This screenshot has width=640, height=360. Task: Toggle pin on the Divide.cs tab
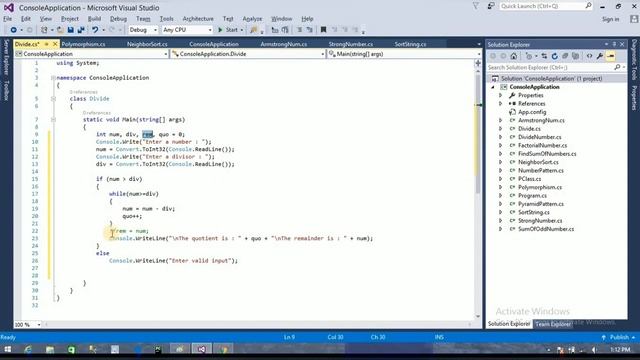click(x=47, y=44)
